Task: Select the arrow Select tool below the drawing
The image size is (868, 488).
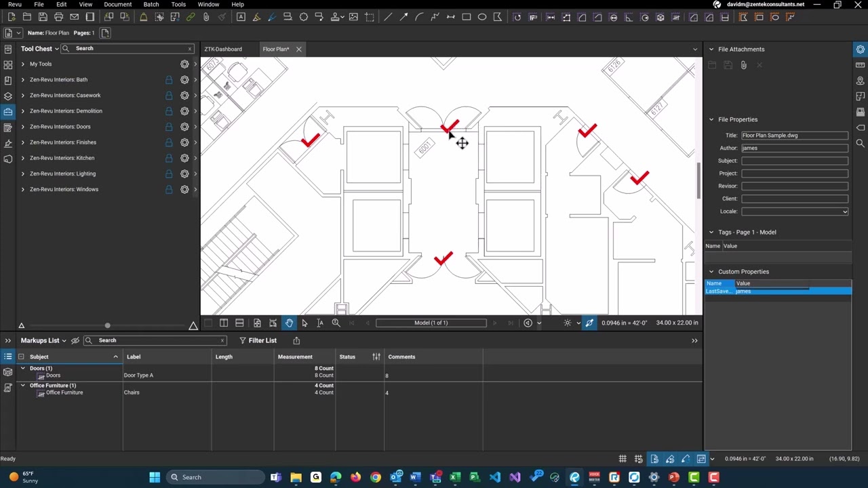Action: click(304, 323)
